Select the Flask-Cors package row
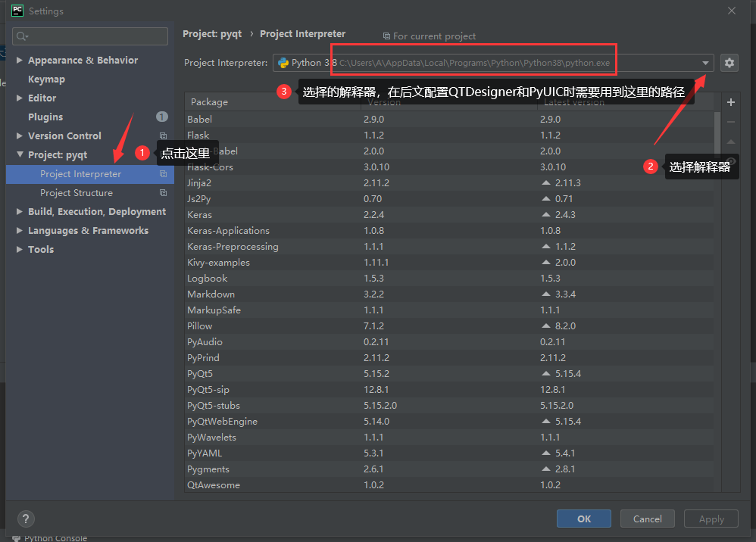The height and width of the screenshot is (542, 756). coord(449,167)
